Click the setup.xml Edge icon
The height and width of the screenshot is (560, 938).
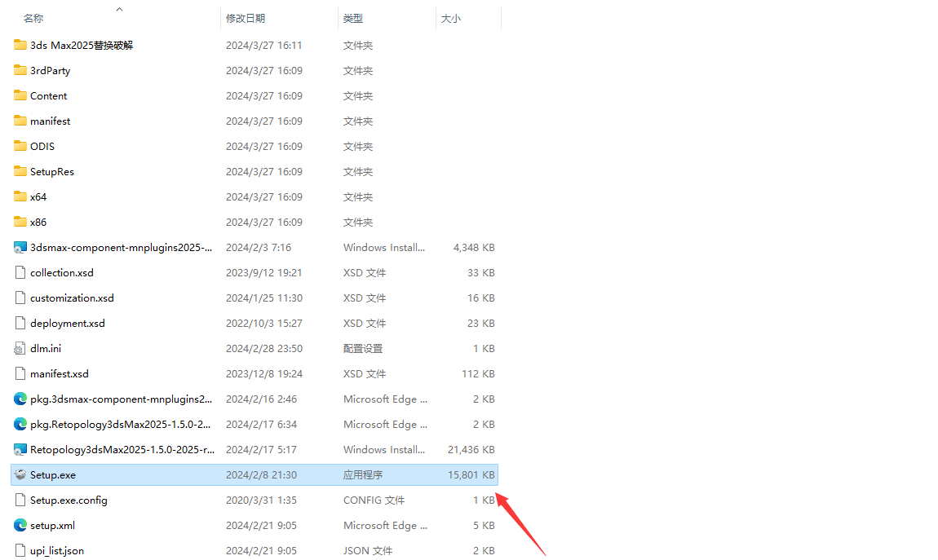20,525
